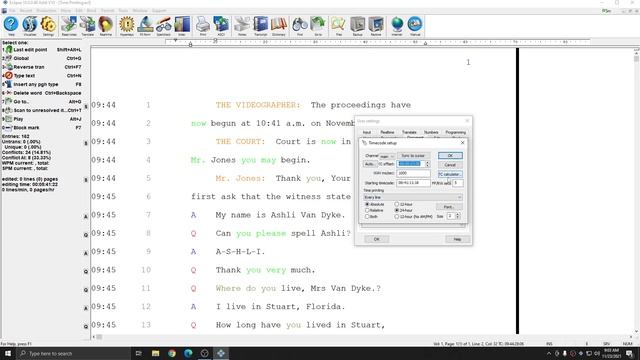Choose Scan to unresolved entry
Image resolution: width=640 pixels, height=360 pixels.
(42, 110)
